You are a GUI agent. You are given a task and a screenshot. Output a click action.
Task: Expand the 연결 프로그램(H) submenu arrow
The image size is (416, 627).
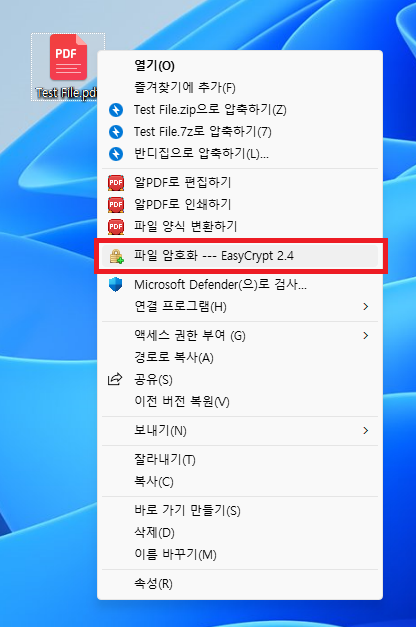(x=365, y=307)
